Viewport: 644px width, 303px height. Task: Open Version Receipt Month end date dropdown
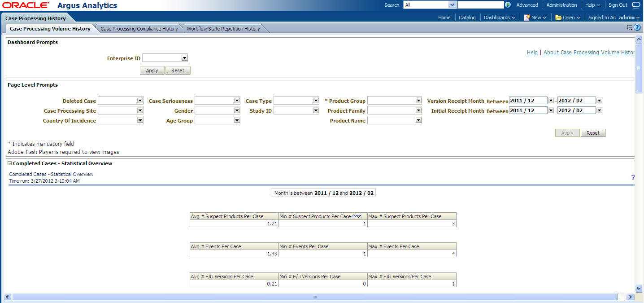(600, 101)
